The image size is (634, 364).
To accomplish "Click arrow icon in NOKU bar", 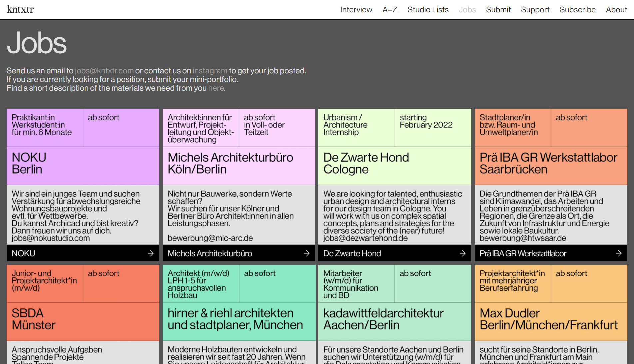I will pos(151,253).
